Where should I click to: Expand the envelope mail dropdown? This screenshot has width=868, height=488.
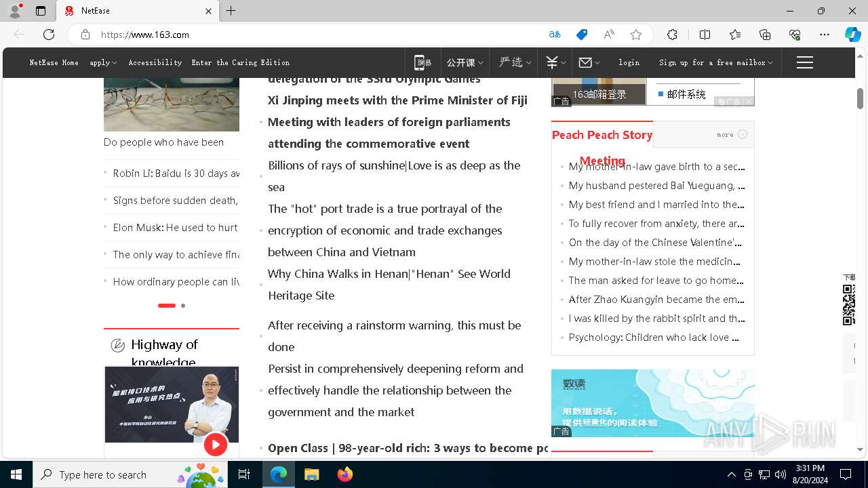589,62
